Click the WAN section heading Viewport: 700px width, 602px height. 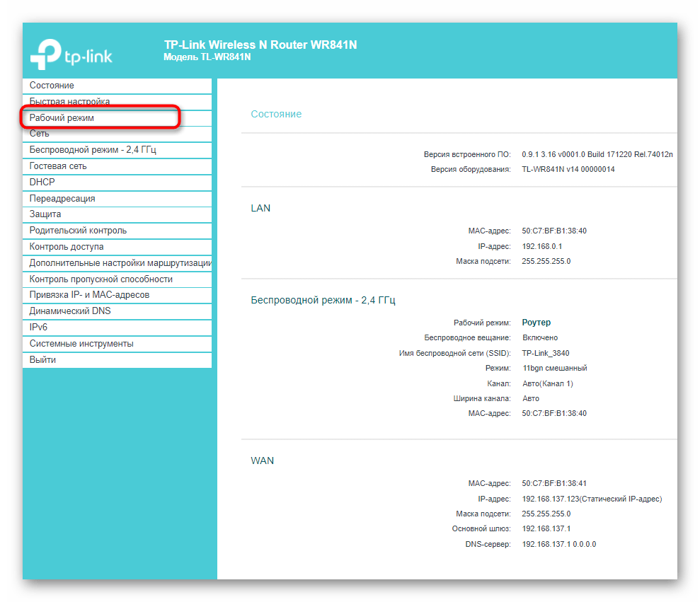point(262,461)
